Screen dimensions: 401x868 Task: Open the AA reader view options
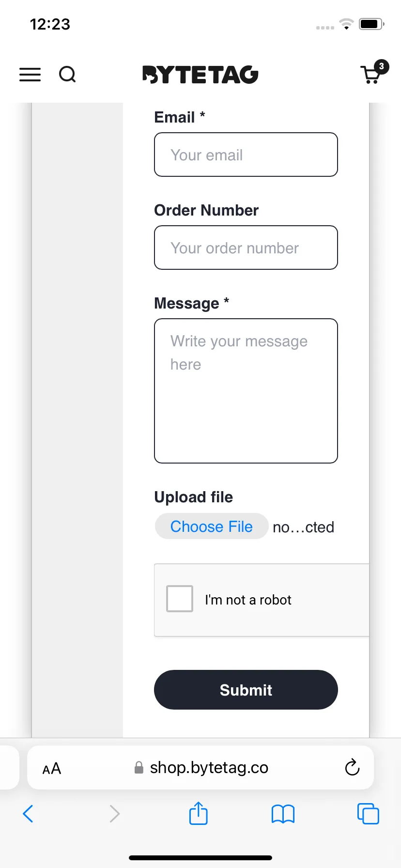(x=52, y=768)
